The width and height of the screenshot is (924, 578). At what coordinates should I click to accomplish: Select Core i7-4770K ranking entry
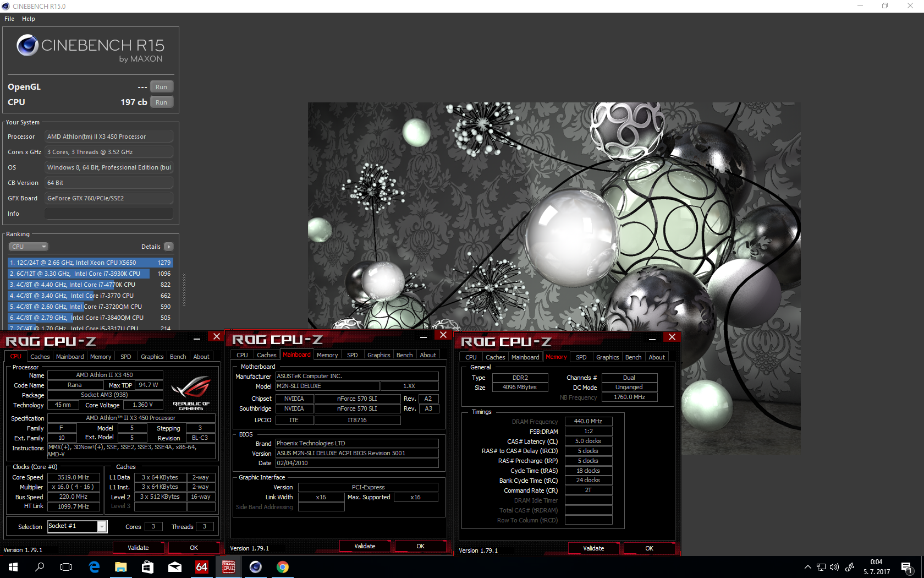click(x=90, y=285)
